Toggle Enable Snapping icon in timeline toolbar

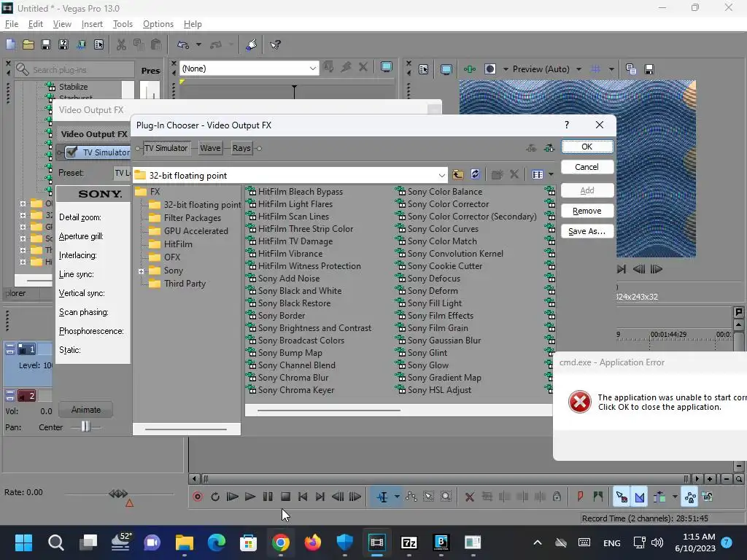click(622, 497)
